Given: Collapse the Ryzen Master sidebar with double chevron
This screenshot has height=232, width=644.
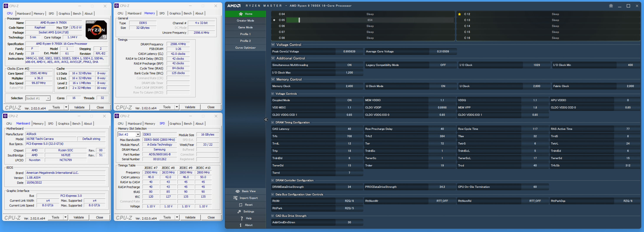Looking at the screenshot, I should click(x=266, y=120).
